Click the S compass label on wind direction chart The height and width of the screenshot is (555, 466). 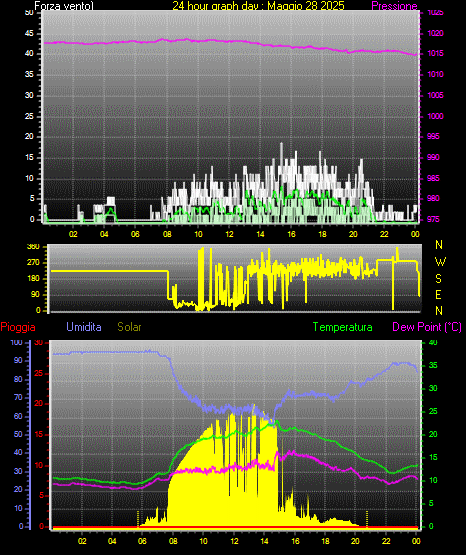tap(438, 279)
